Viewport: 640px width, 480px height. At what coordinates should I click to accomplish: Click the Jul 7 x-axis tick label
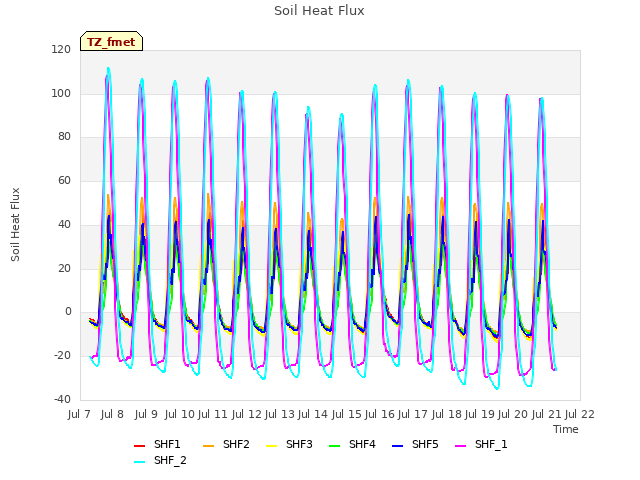point(79,414)
